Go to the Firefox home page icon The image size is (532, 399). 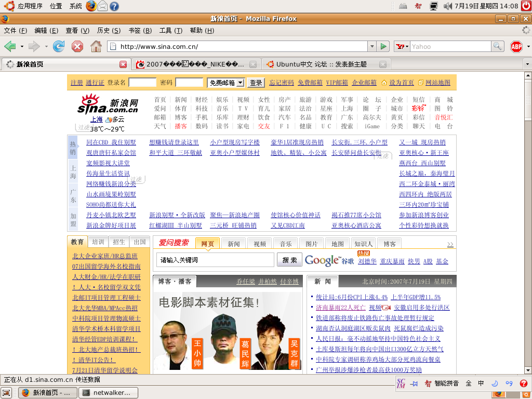pyautogui.click(x=96, y=46)
